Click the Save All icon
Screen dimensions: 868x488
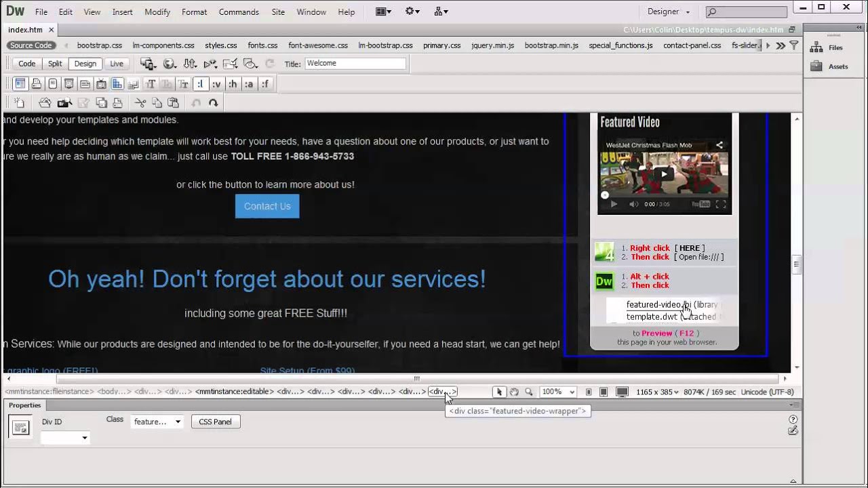(x=101, y=103)
